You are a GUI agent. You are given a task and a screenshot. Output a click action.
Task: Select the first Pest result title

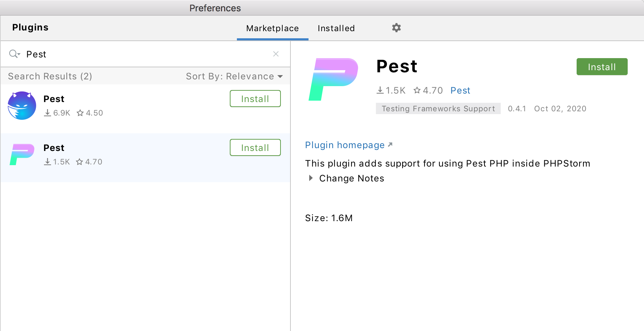[x=54, y=99]
